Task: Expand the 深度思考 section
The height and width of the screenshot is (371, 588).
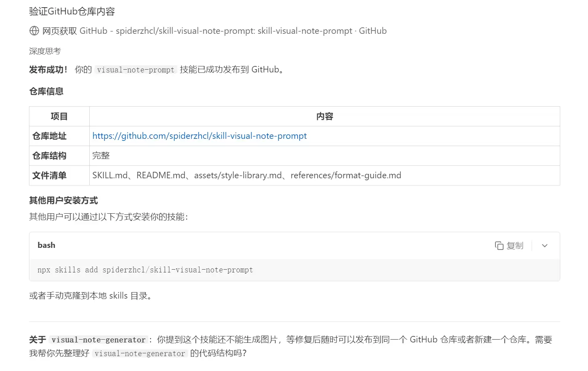Action: click(45, 51)
